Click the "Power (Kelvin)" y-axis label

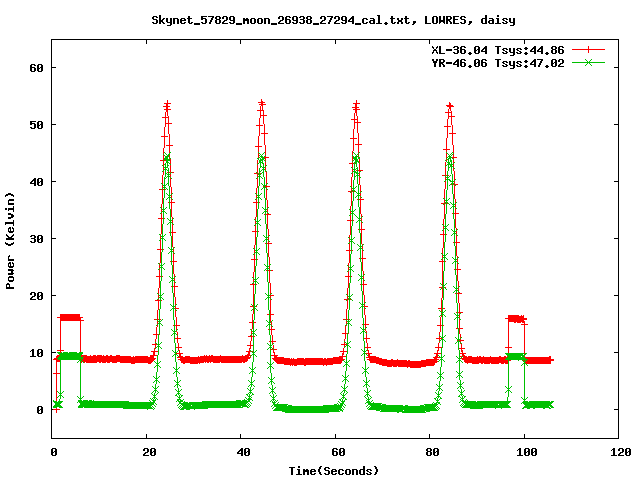coord(10,241)
